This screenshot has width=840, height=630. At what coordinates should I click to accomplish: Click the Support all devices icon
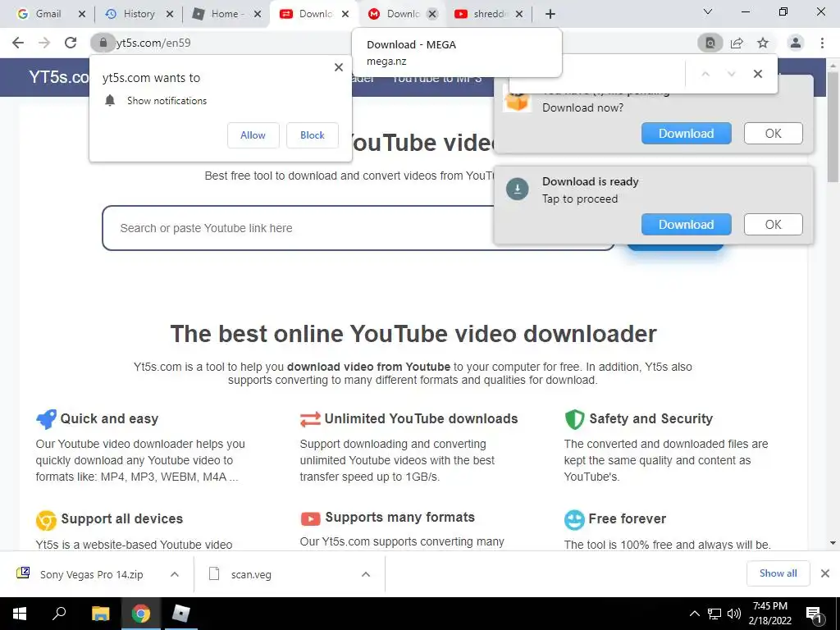tap(46, 519)
